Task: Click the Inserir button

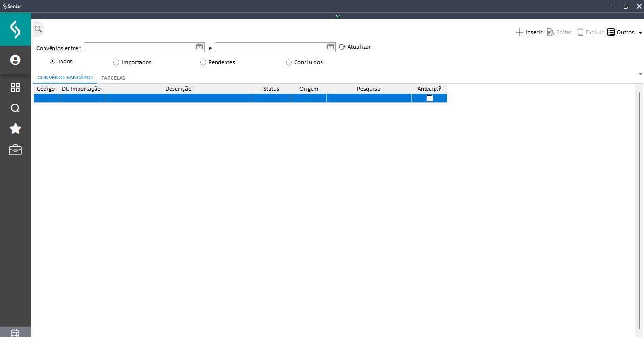Action: [x=529, y=32]
